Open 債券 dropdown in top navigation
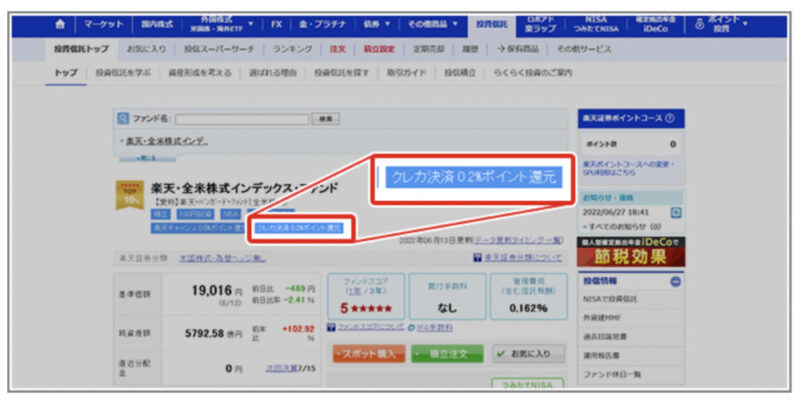This screenshot has height=405, width=800. 378,24
